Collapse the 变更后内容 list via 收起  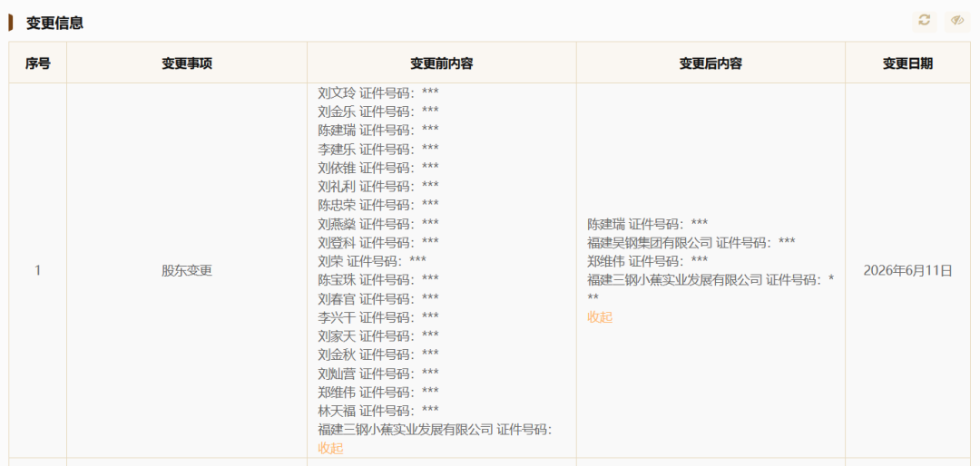(x=600, y=316)
